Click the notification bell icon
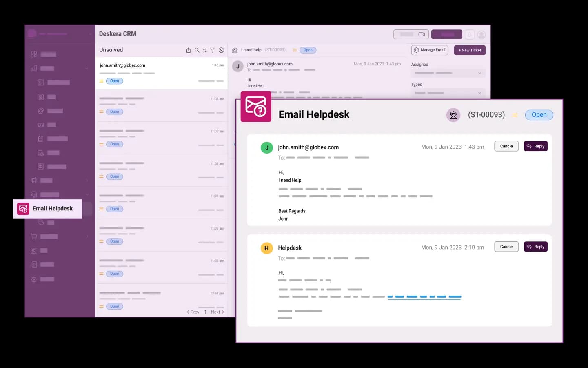588x368 pixels. [470, 34]
